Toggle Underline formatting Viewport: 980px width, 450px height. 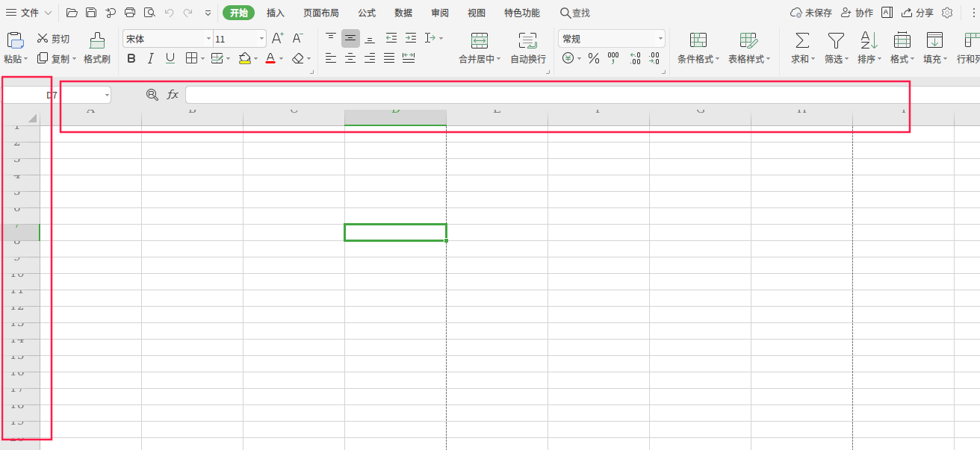(x=170, y=58)
